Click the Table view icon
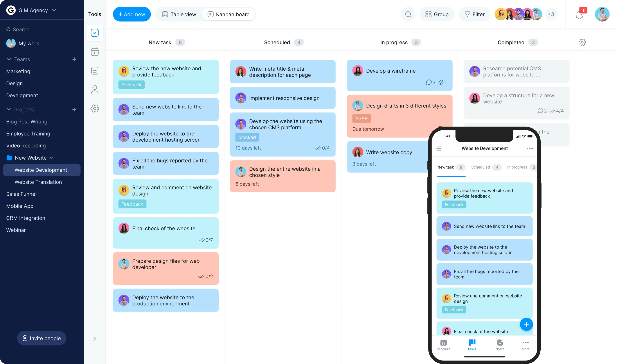Image resolution: width=617 pixels, height=364 pixels. [x=165, y=14]
